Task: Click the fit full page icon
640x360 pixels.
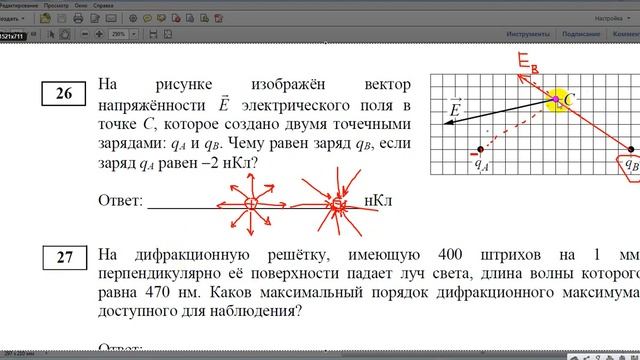Action: [x=168, y=34]
